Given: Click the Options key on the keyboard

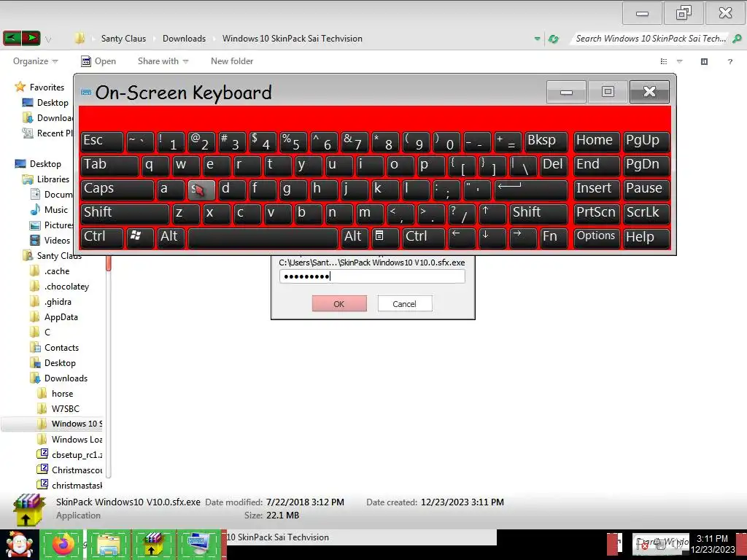Looking at the screenshot, I should click(x=597, y=238).
